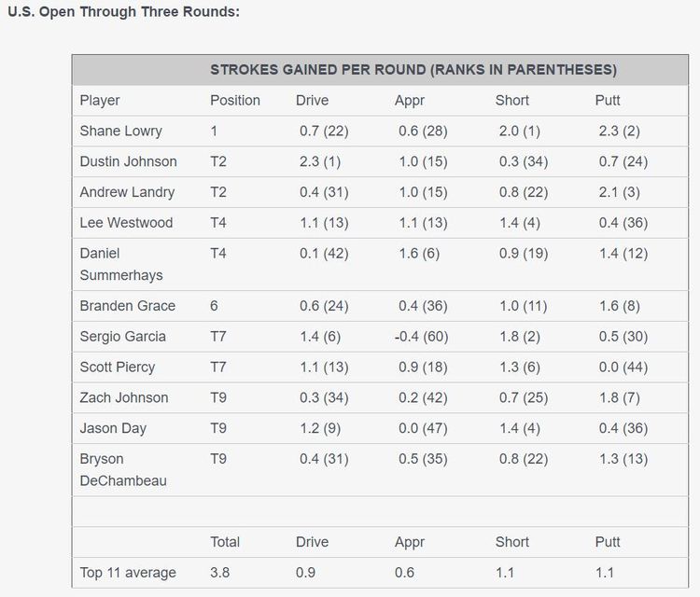This screenshot has height=597, width=700.
Task: Click the Shane Lowry player name
Action: click(120, 131)
